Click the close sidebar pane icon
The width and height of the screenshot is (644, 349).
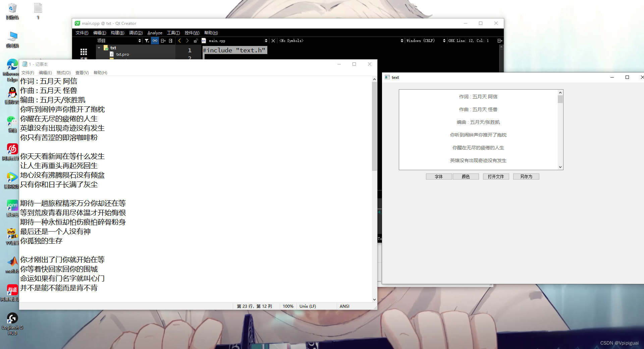point(171,41)
